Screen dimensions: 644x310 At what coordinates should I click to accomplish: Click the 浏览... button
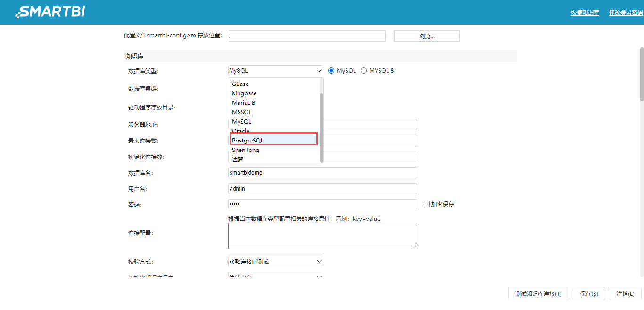click(x=427, y=36)
